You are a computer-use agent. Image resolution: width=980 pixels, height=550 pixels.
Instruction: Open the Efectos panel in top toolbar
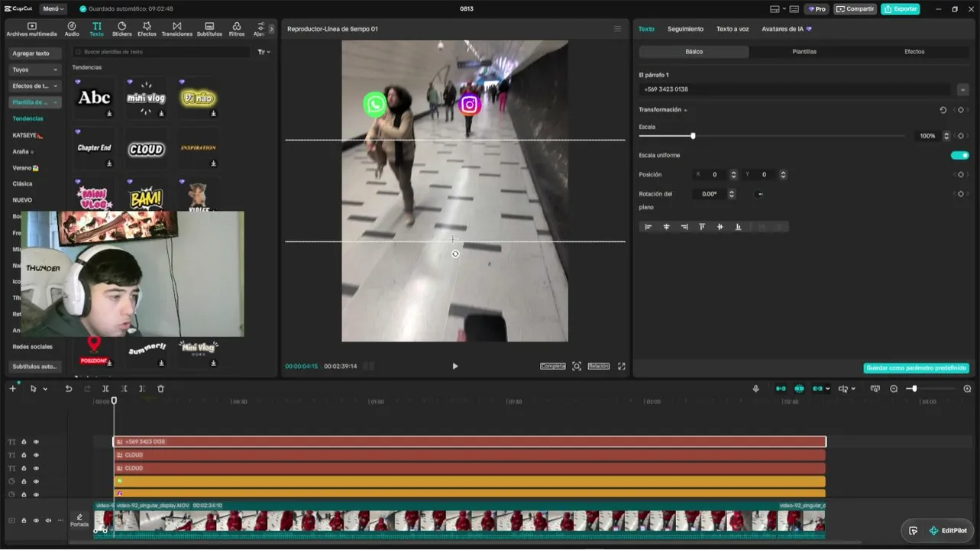click(147, 29)
